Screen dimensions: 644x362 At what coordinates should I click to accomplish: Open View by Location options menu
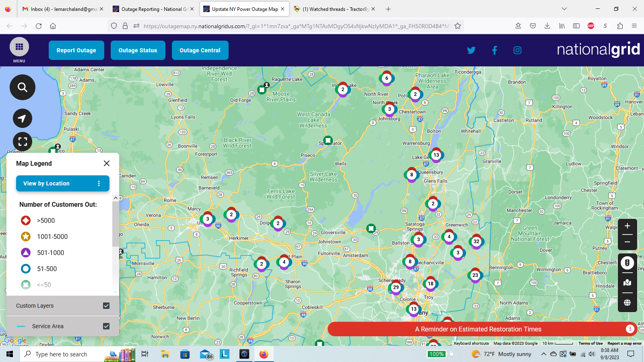click(99, 183)
